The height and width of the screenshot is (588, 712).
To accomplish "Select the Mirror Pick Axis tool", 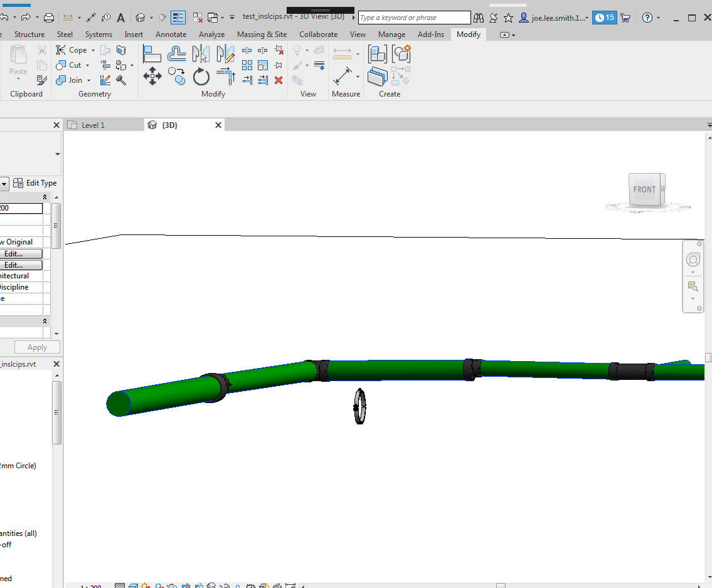I will tap(201, 54).
